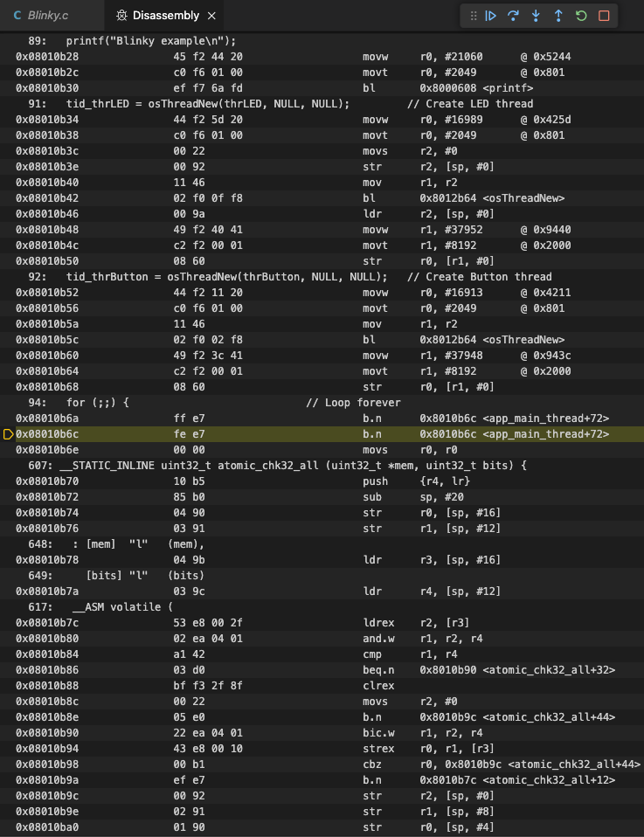Click clrex instruction at 0x08010b88
The height and width of the screenshot is (837, 644).
pyautogui.click(x=322, y=685)
